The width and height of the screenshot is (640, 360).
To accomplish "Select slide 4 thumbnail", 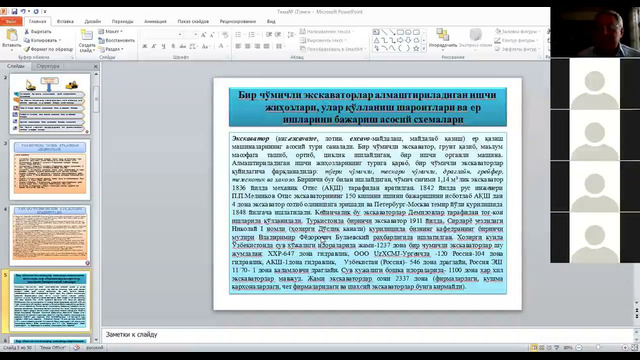I will (x=50, y=235).
